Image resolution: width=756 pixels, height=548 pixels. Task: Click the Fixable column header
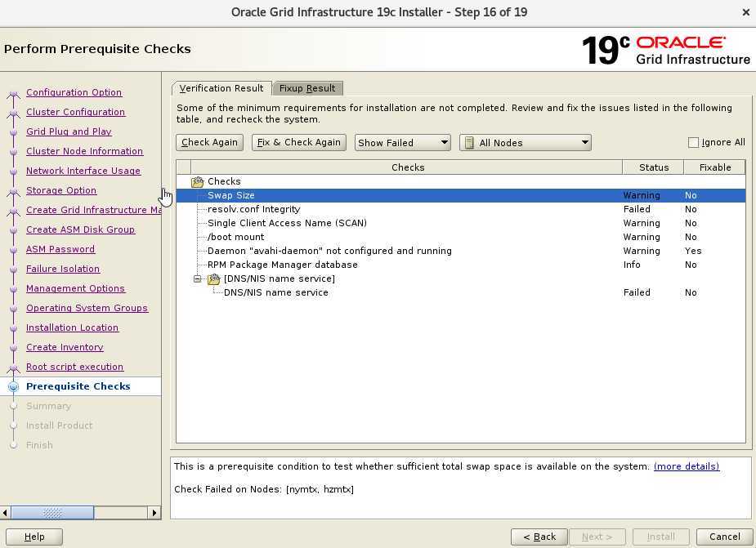click(714, 167)
